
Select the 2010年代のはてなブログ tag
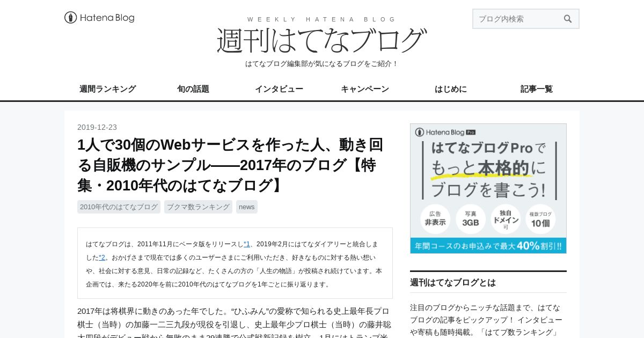(119, 207)
